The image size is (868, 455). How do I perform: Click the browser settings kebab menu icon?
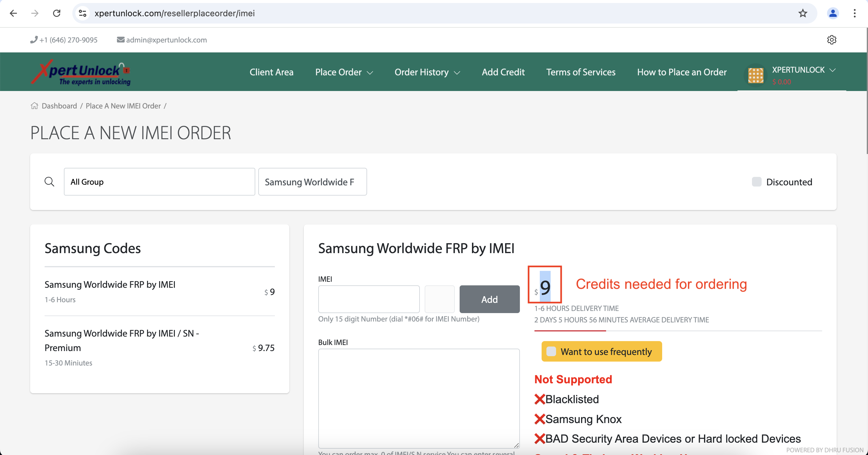(855, 13)
